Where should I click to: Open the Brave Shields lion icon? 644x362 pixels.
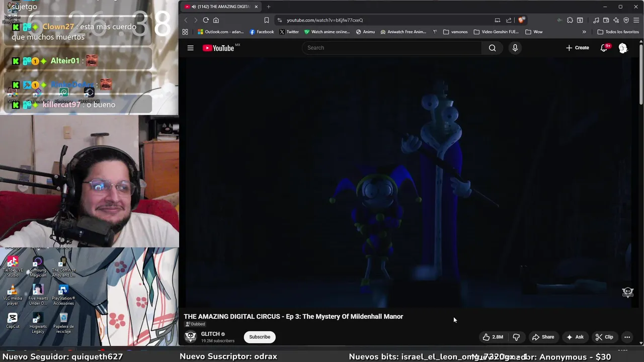[521, 20]
